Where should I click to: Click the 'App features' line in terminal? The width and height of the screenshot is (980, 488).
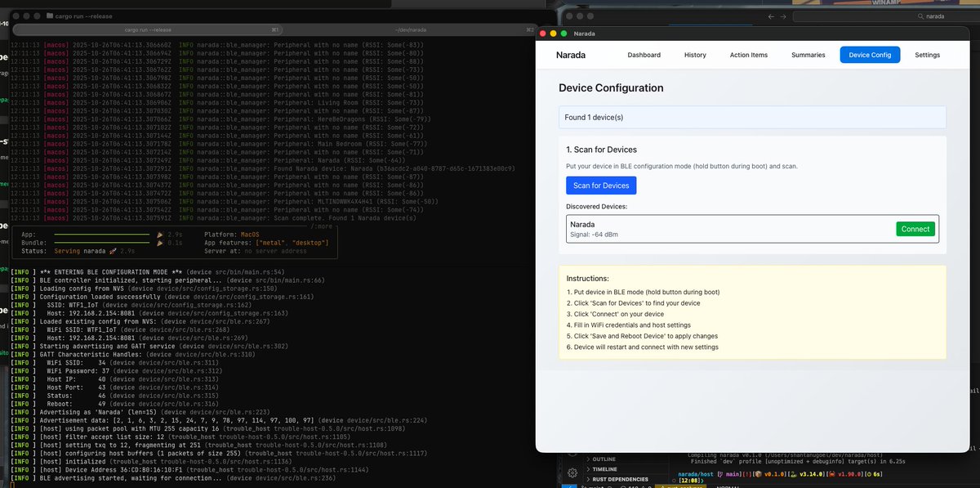[x=265, y=242]
